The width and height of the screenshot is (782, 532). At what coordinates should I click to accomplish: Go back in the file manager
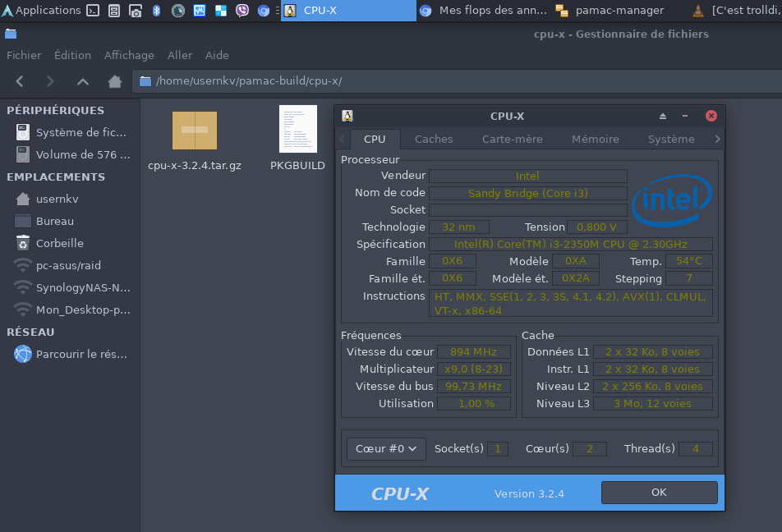pyautogui.click(x=20, y=81)
